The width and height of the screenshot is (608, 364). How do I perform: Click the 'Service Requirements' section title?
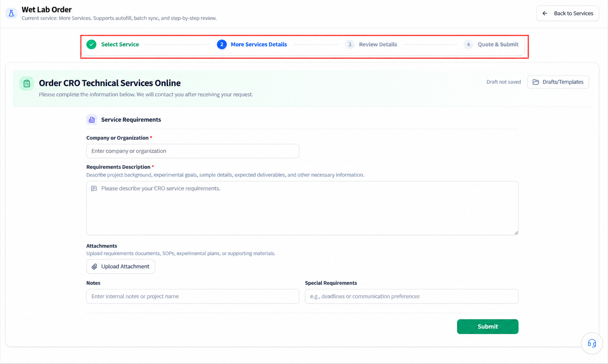point(131,120)
